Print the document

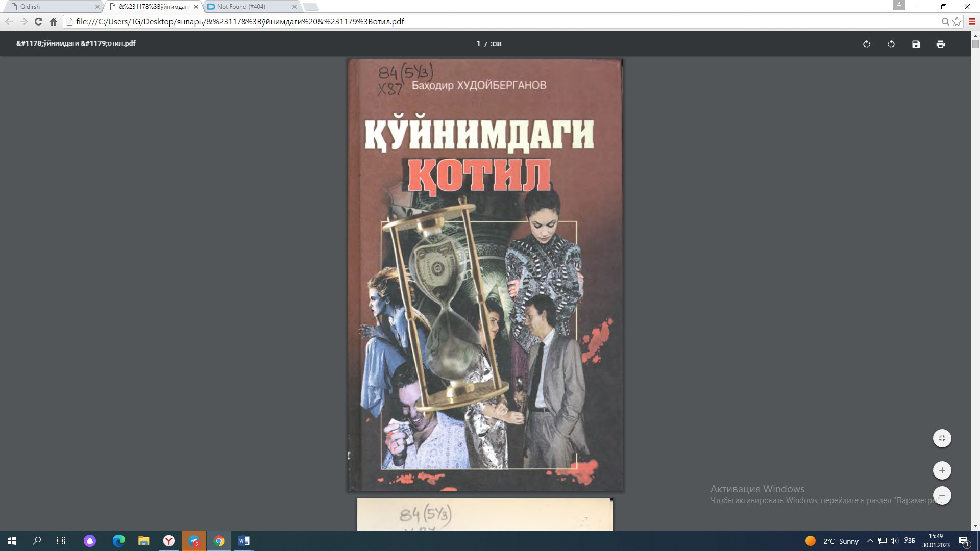pyautogui.click(x=941, y=44)
